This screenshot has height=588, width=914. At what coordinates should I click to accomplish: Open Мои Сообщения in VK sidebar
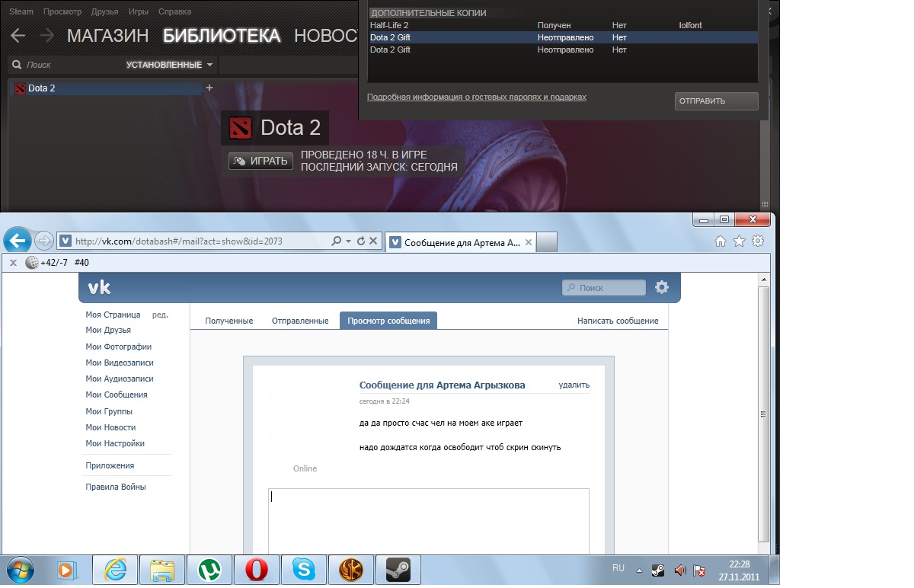pos(117,395)
